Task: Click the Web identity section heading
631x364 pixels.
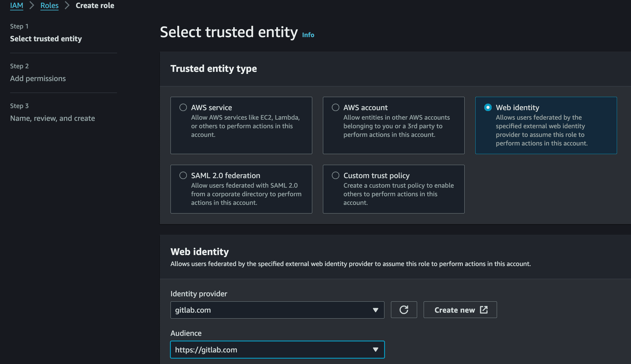Action: 200,251
